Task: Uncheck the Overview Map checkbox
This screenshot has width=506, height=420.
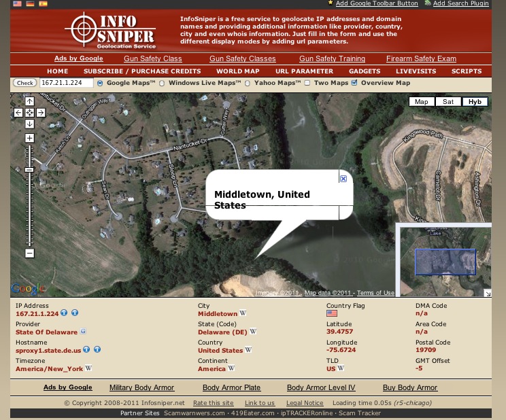Action: 354,83
